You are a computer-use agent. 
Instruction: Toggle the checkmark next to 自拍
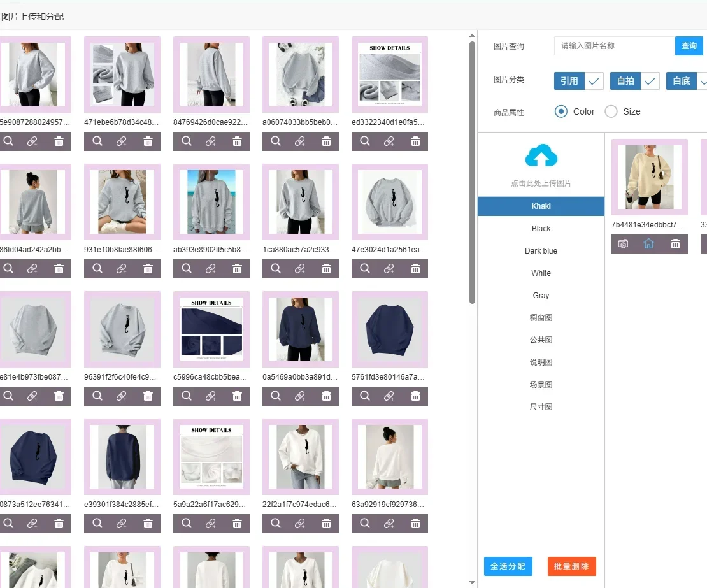tap(650, 81)
